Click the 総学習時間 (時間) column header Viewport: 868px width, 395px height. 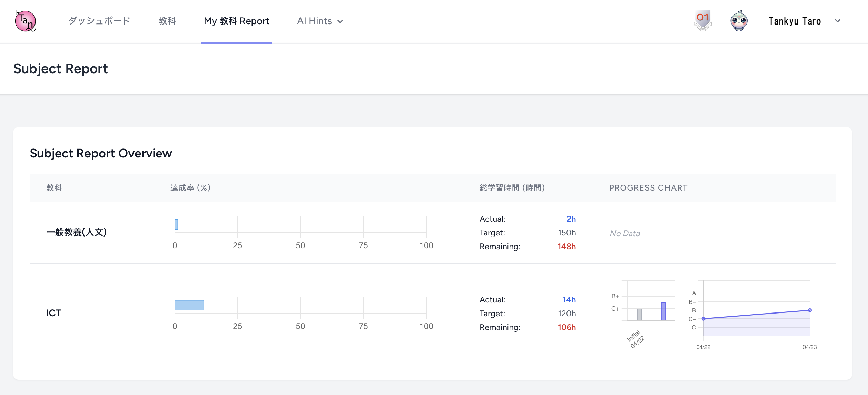pos(512,188)
